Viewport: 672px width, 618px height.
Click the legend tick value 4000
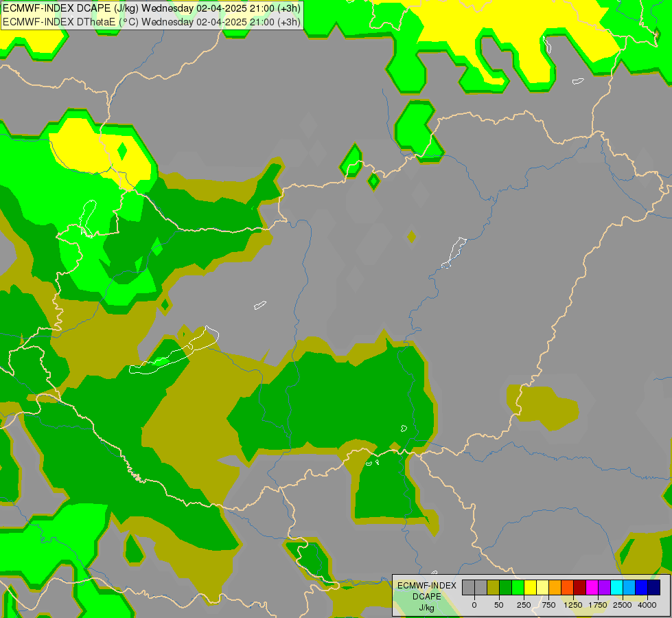[647, 605]
